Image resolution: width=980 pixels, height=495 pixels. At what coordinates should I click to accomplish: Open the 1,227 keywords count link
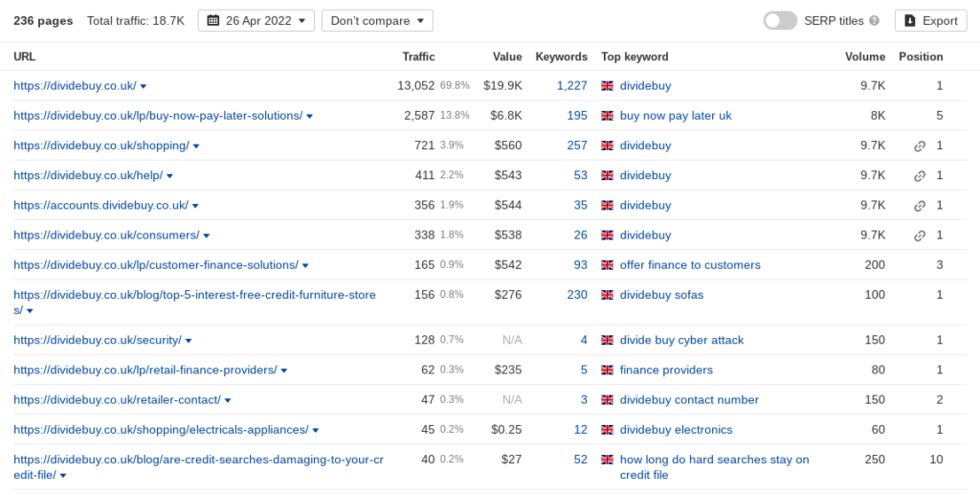[572, 85]
